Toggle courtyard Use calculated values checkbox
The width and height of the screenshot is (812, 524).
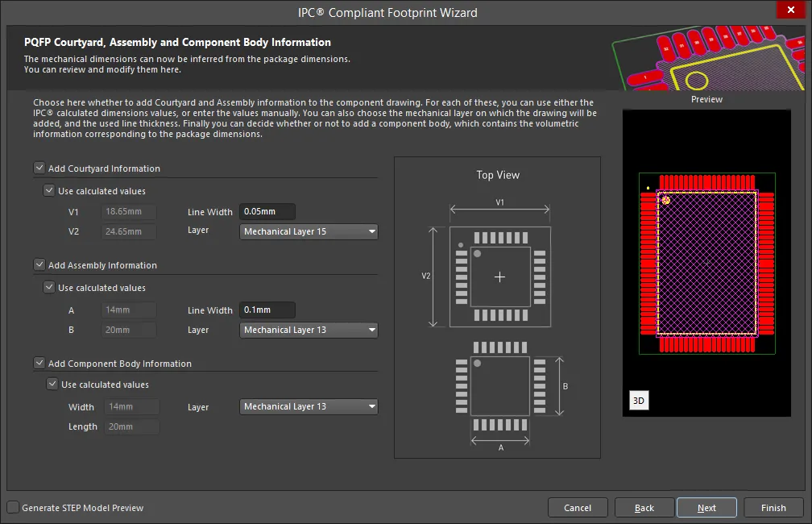coord(49,191)
